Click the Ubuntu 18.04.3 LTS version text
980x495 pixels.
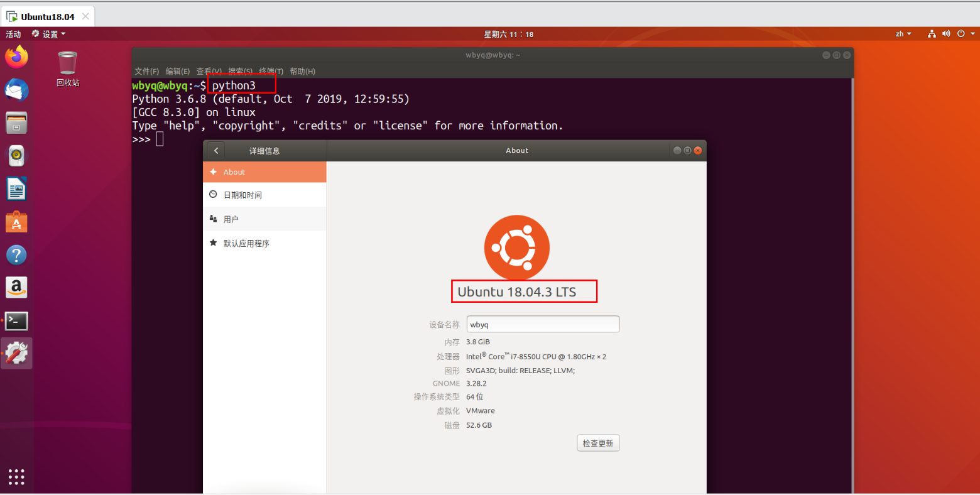(517, 291)
